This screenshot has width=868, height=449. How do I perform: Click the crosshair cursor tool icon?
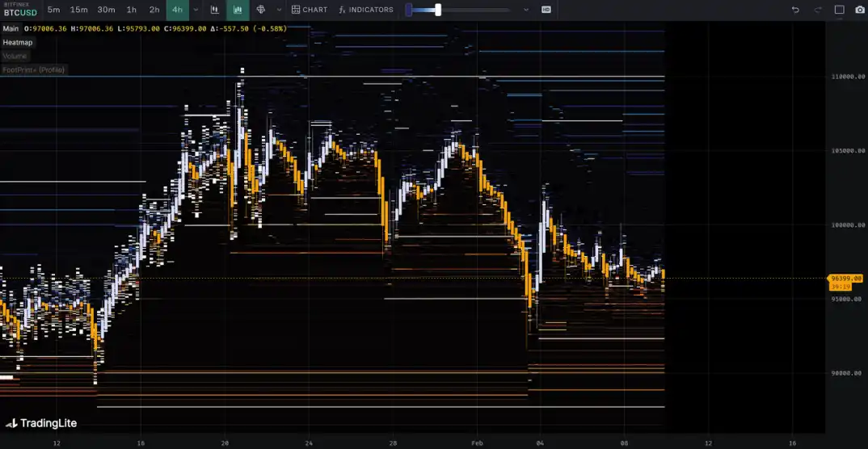coord(261,10)
